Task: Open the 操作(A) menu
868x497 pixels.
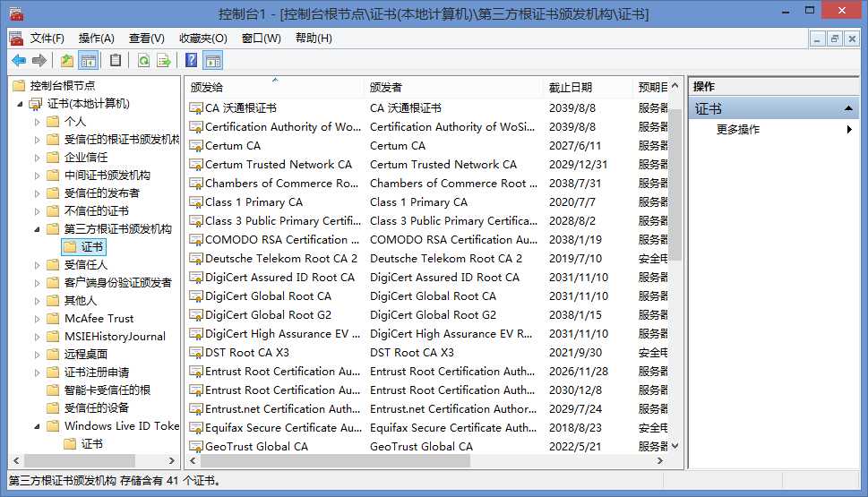Action: 97,39
